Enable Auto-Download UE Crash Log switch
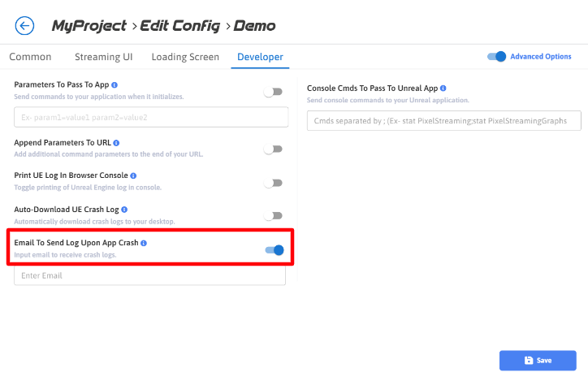The height and width of the screenshot is (381, 588). tap(274, 216)
